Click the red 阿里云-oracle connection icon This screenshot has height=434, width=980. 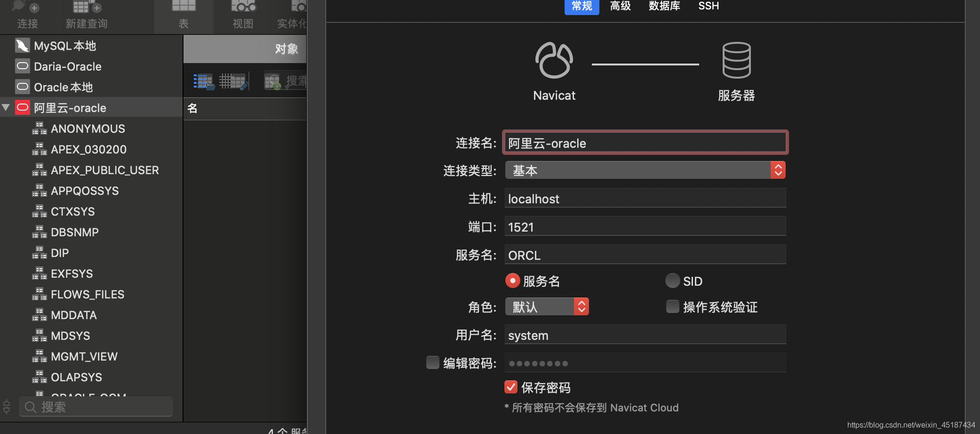(x=22, y=108)
